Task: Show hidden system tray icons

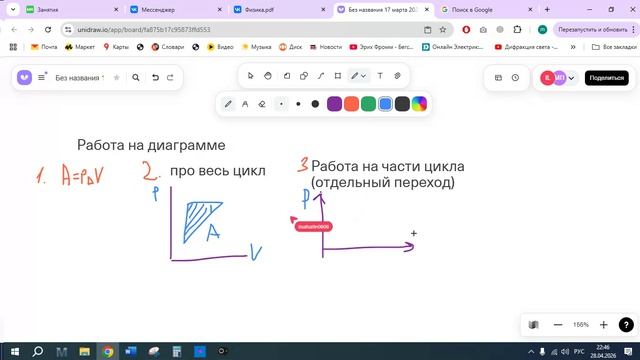Action: point(531,351)
